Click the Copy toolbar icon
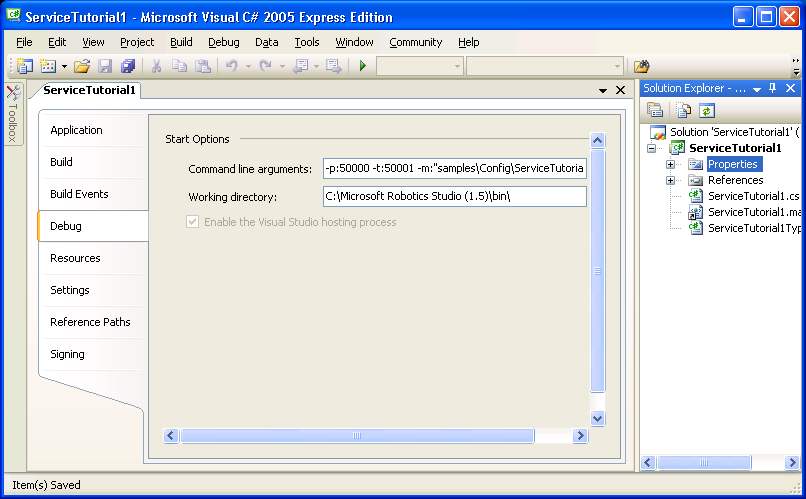 (179, 66)
